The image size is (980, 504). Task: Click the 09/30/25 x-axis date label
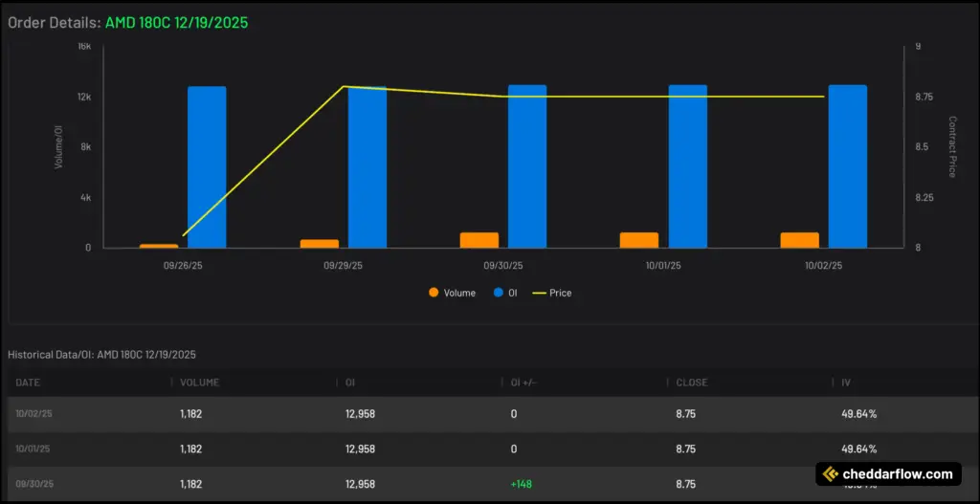(503, 266)
